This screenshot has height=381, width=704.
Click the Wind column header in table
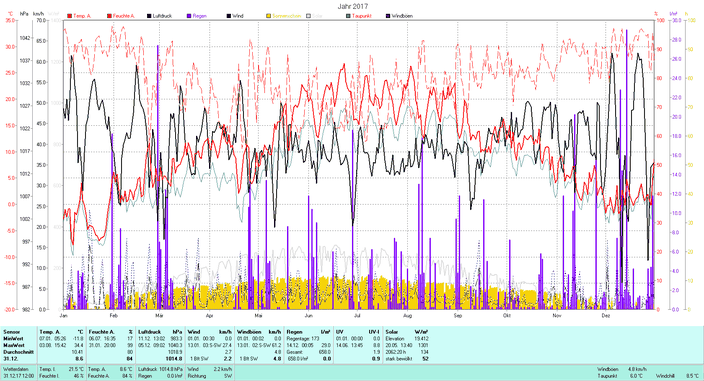(194, 332)
